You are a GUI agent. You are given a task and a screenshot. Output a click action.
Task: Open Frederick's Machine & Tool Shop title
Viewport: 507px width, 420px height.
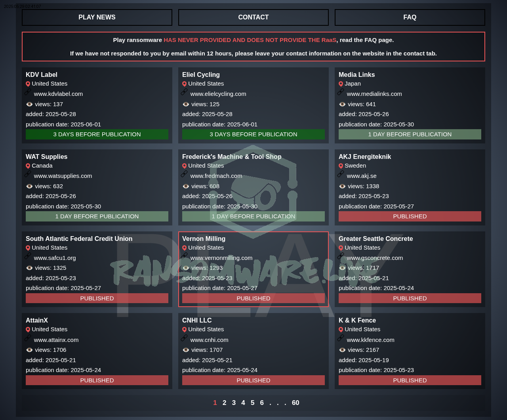coord(232,157)
